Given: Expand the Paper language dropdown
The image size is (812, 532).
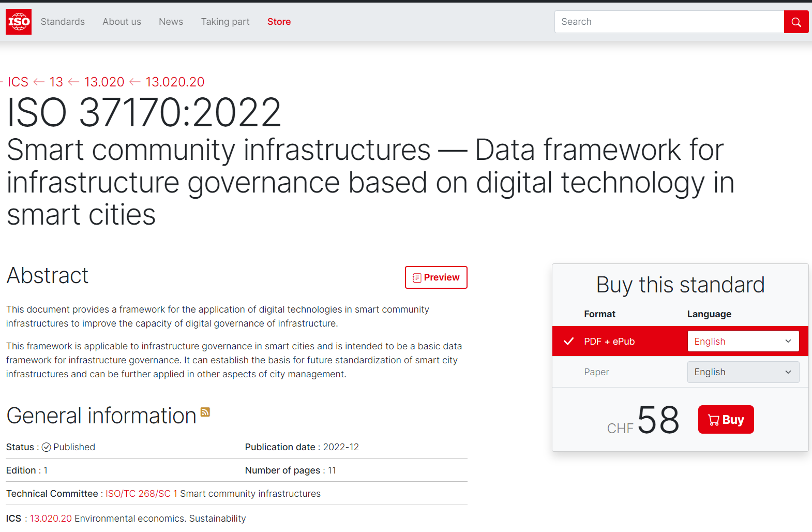Looking at the screenshot, I should pyautogui.click(x=743, y=372).
